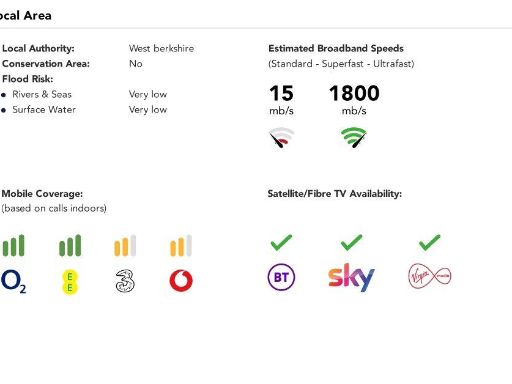Click the red standard speed gauge icon
The image size is (512, 384).
coord(282,137)
